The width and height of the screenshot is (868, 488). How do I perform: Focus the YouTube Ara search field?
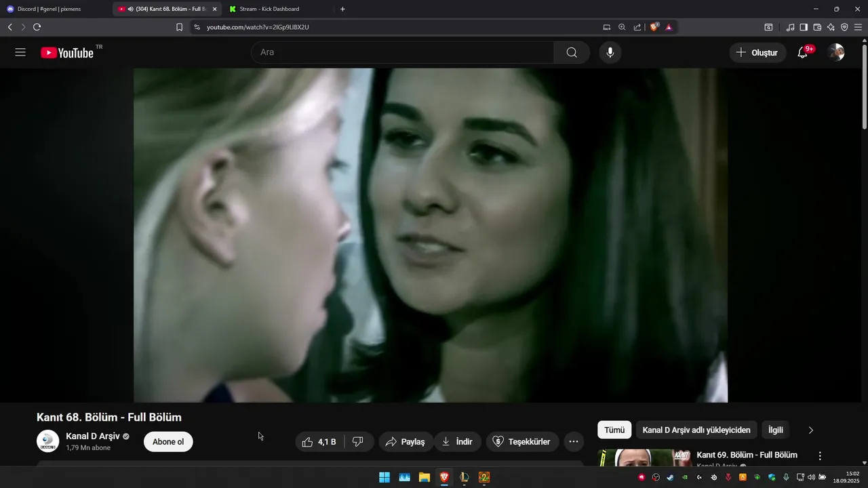tap(402, 52)
